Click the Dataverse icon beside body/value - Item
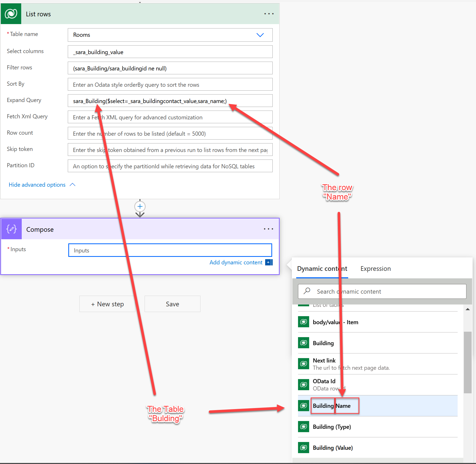Viewport: 476px width, 464px height. pos(303,322)
